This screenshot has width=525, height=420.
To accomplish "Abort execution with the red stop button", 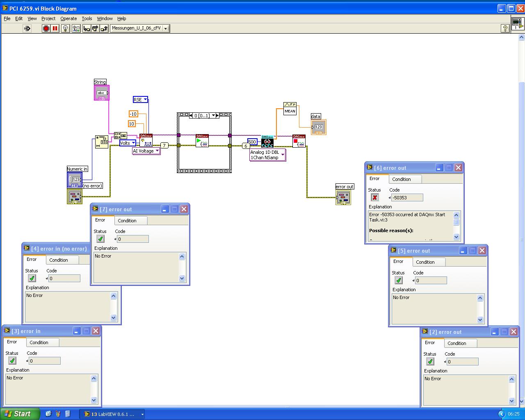I will click(46, 28).
